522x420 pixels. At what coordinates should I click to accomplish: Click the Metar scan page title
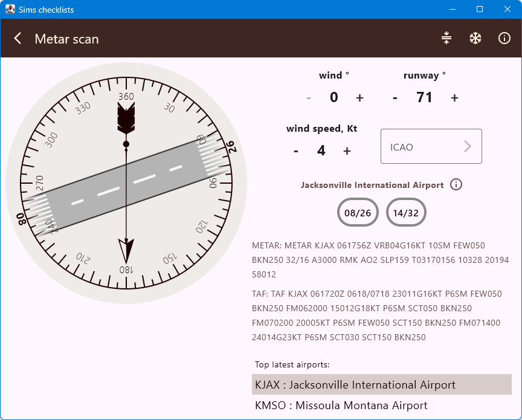pyautogui.click(x=66, y=39)
